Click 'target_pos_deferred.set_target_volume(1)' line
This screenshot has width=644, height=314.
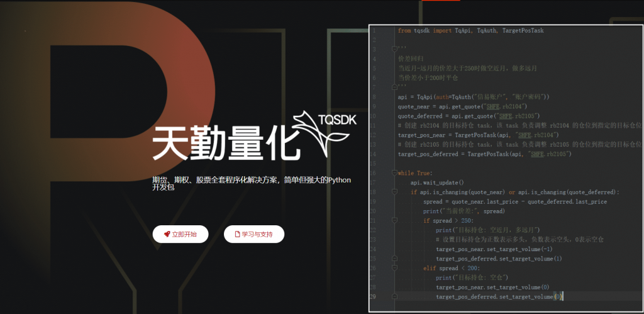click(499, 259)
